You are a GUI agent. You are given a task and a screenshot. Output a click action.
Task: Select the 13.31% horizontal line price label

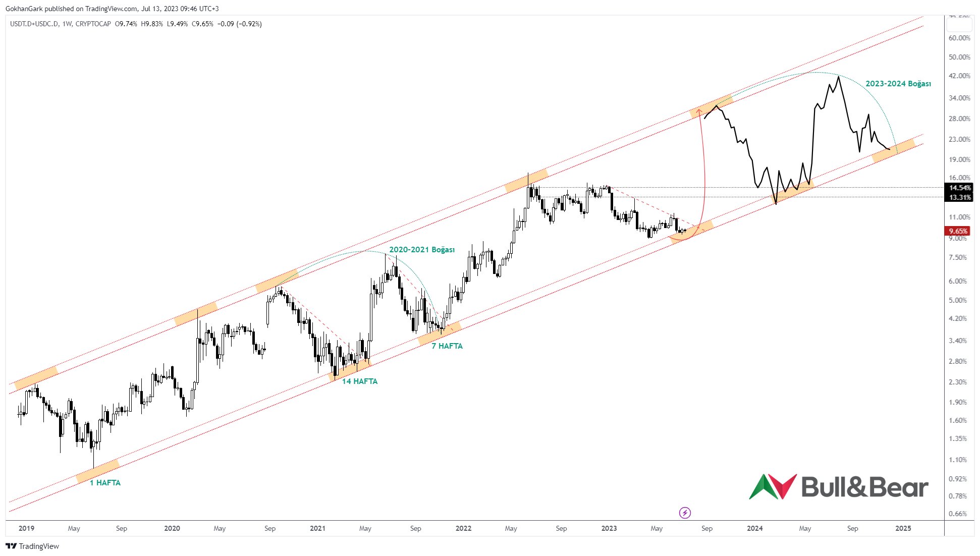pyautogui.click(x=959, y=197)
